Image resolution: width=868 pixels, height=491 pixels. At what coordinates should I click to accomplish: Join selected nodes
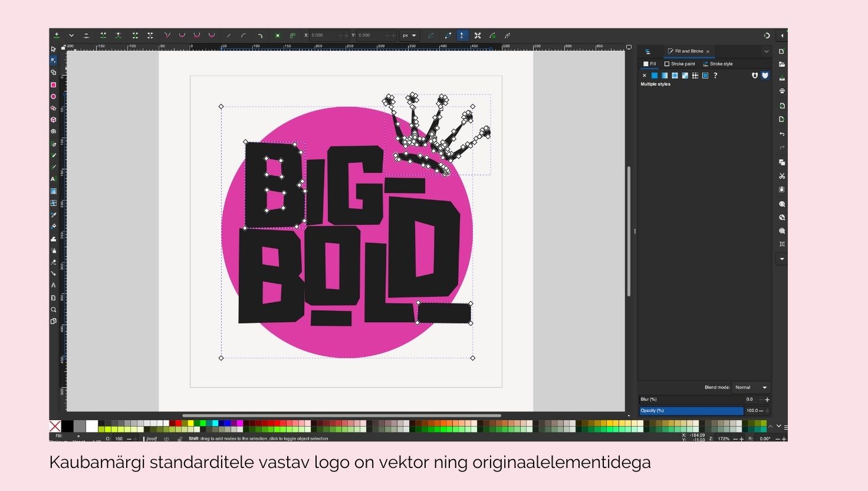103,35
